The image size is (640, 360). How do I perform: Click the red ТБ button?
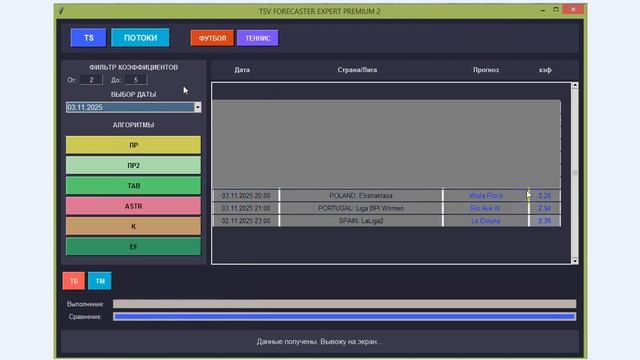click(x=74, y=281)
